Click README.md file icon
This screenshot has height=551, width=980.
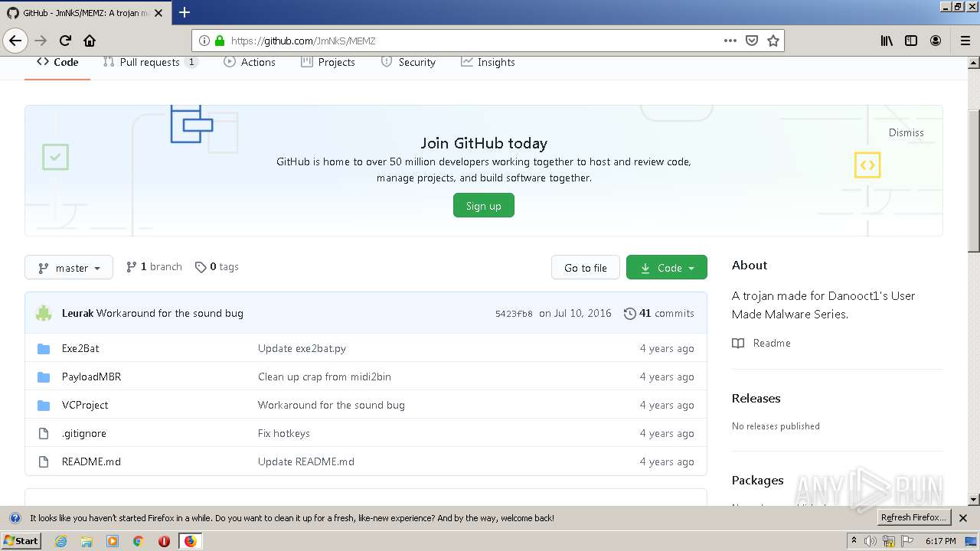(44, 461)
